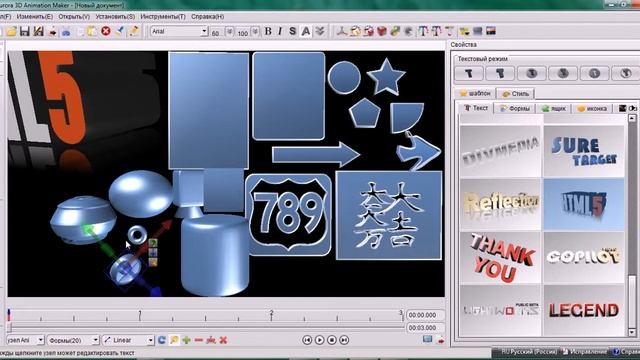Toggle italic text formatting
640x360 pixels.
click(x=280, y=31)
